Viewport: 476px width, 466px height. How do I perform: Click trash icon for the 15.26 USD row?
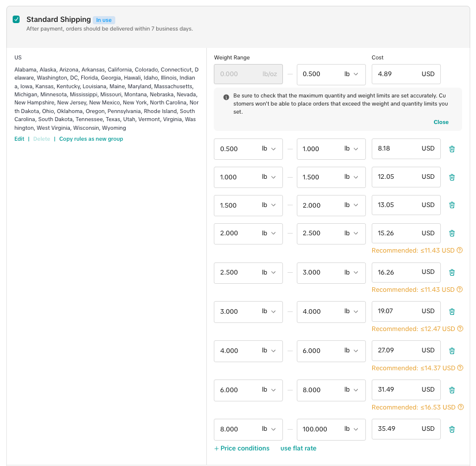(452, 234)
